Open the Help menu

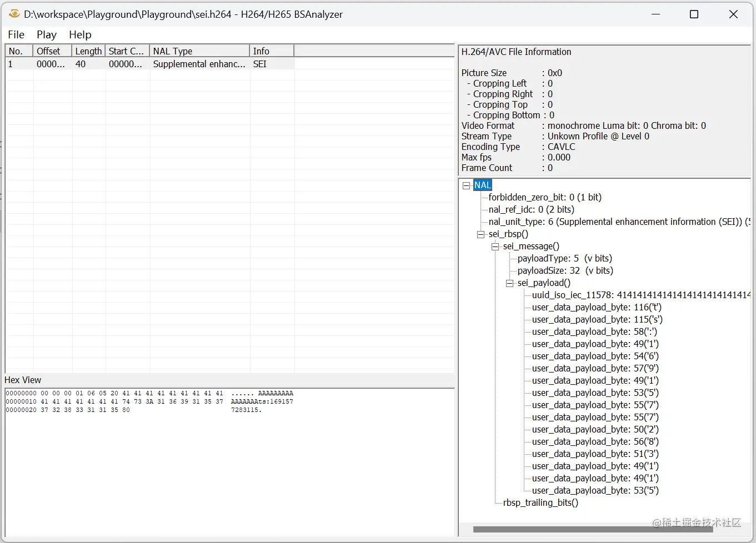[x=80, y=34]
